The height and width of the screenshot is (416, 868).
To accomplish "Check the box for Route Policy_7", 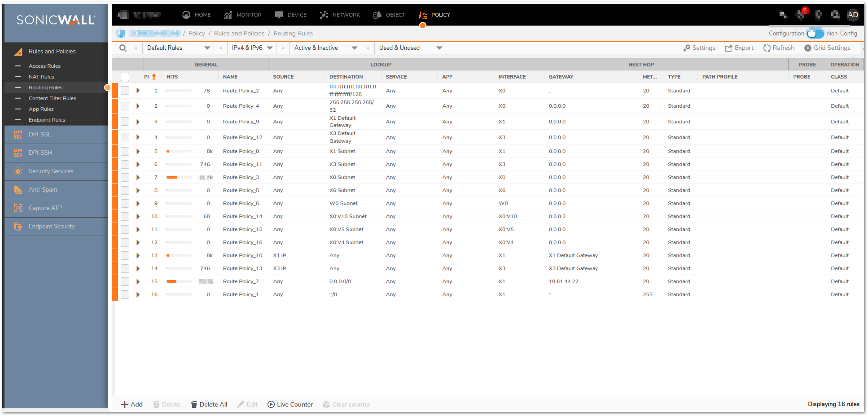I will 125,281.
